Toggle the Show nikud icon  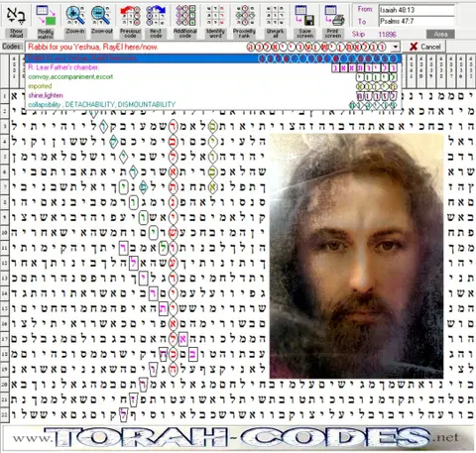point(16,21)
